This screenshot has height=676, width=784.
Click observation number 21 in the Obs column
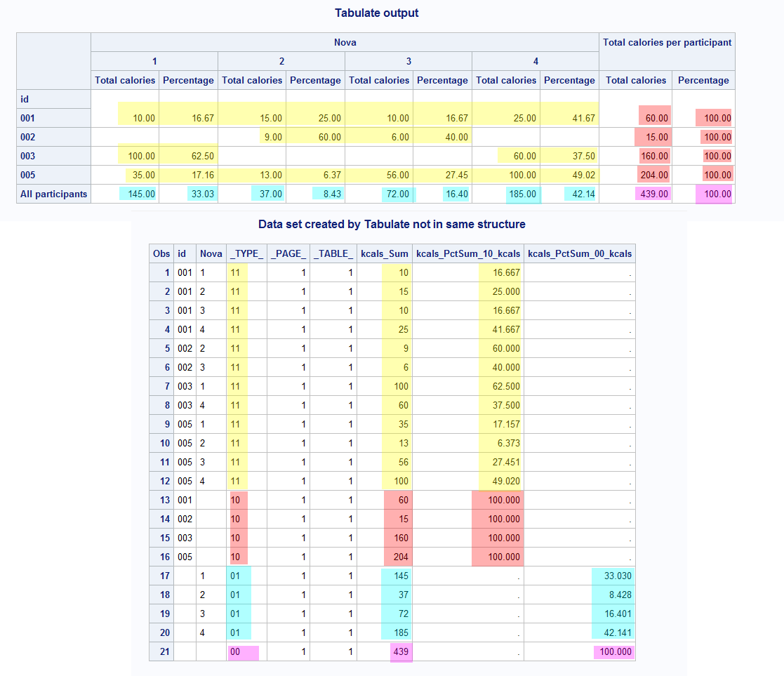pos(165,651)
